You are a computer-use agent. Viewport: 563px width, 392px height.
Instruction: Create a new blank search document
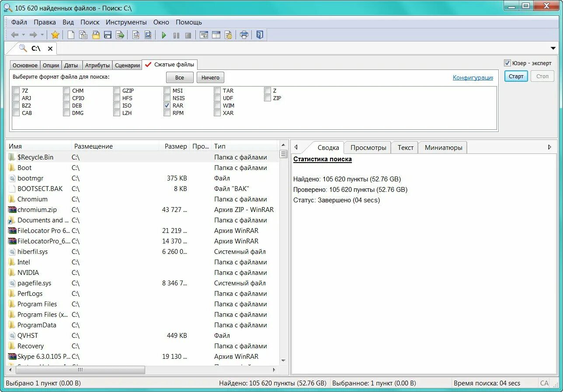point(70,35)
